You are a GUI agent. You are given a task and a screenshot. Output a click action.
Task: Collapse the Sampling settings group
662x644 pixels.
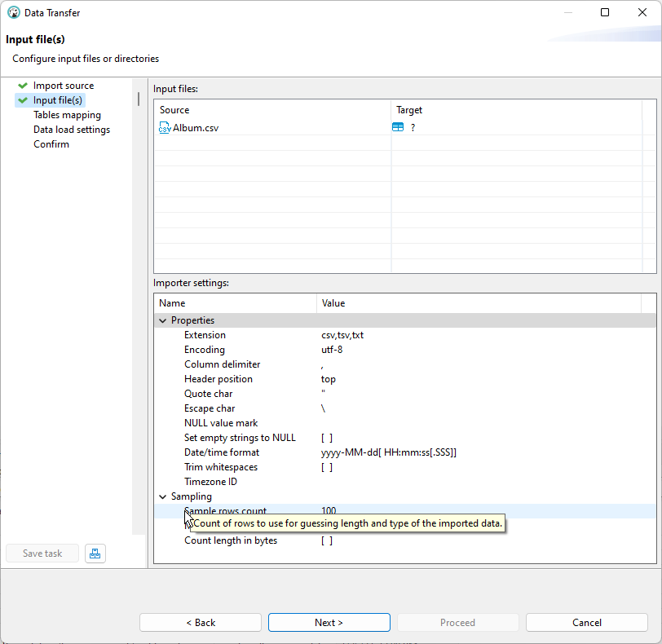pyautogui.click(x=163, y=496)
